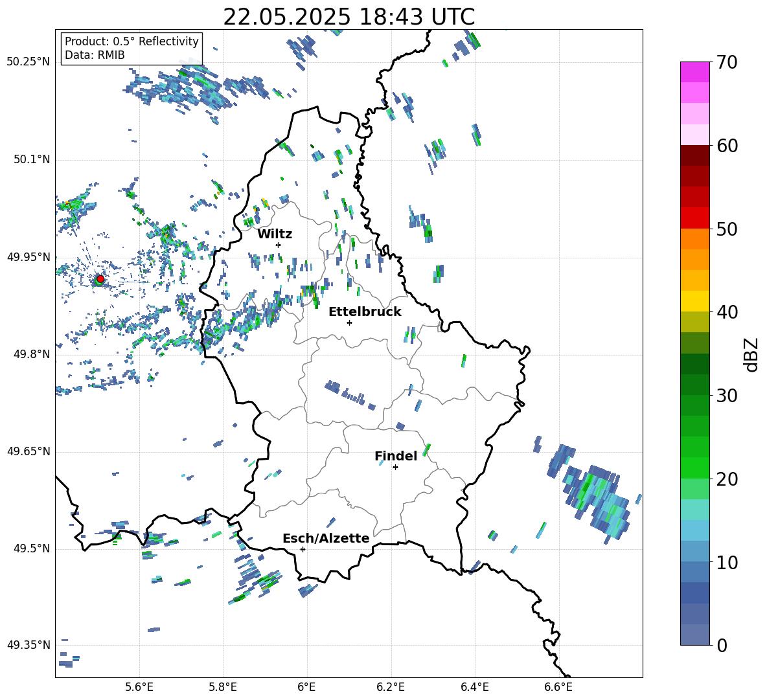Click the colorbar label 10

(x=726, y=562)
